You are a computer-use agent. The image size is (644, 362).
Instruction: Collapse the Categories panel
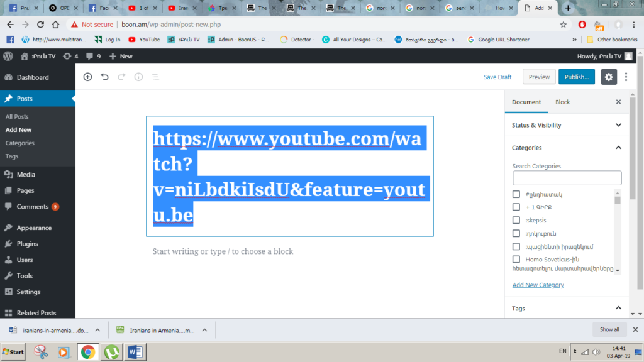pos(567,148)
